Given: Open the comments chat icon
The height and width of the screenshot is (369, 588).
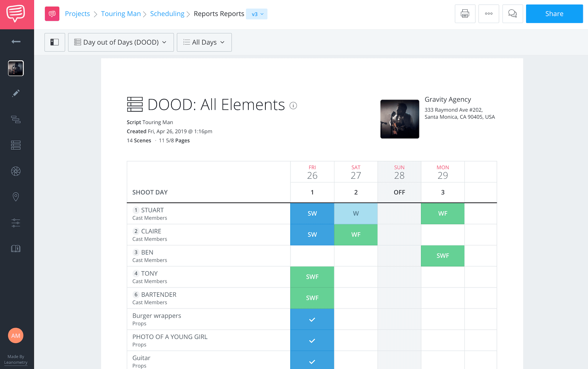Looking at the screenshot, I should click(x=513, y=14).
